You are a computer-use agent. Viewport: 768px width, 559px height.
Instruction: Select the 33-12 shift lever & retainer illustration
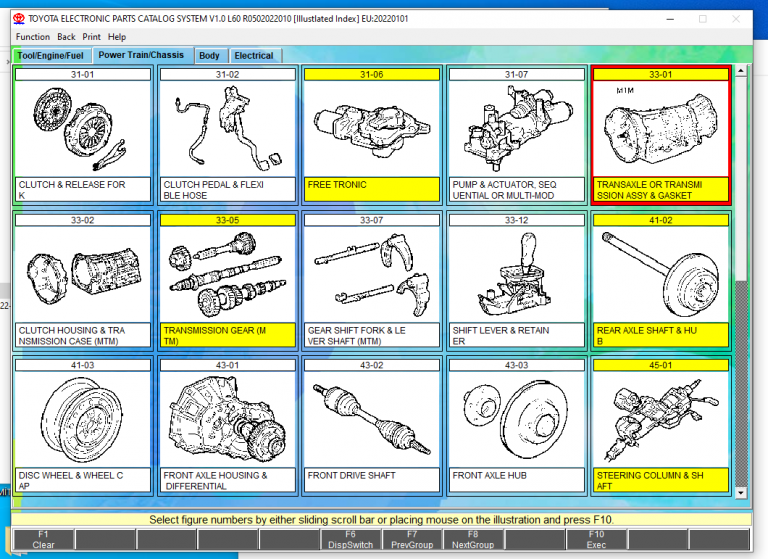[516, 274]
